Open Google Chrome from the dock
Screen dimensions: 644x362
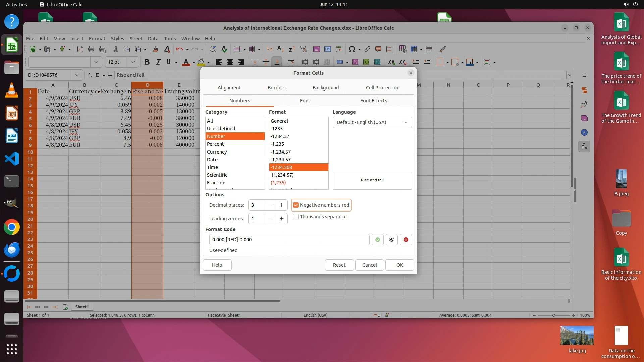click(x=12, y=227)
